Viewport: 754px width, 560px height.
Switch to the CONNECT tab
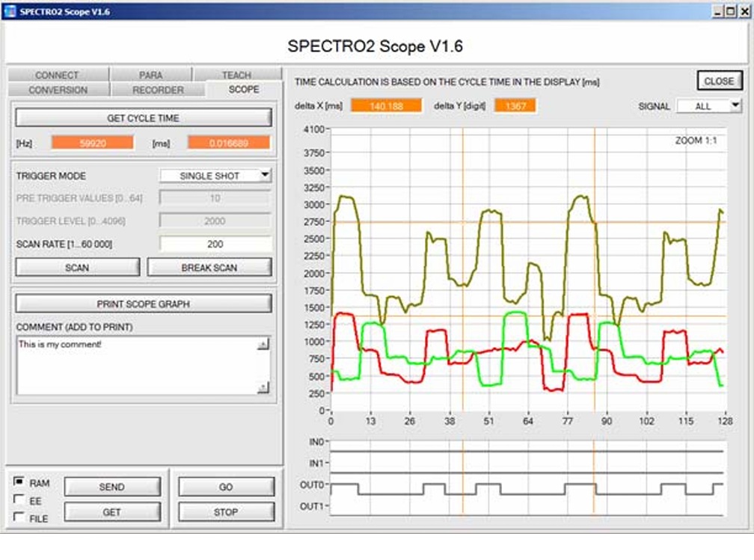pyautogui.click(x=57, y=75)
